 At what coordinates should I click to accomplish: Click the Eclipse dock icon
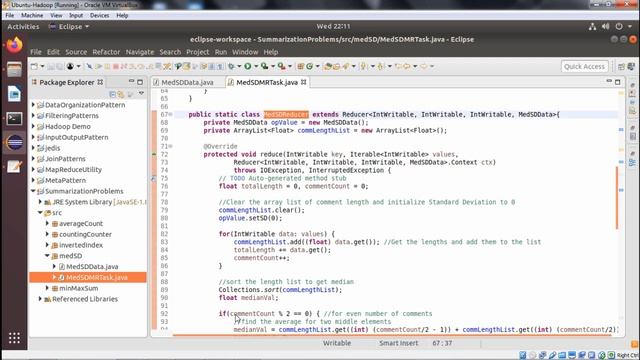click(14, 143)
